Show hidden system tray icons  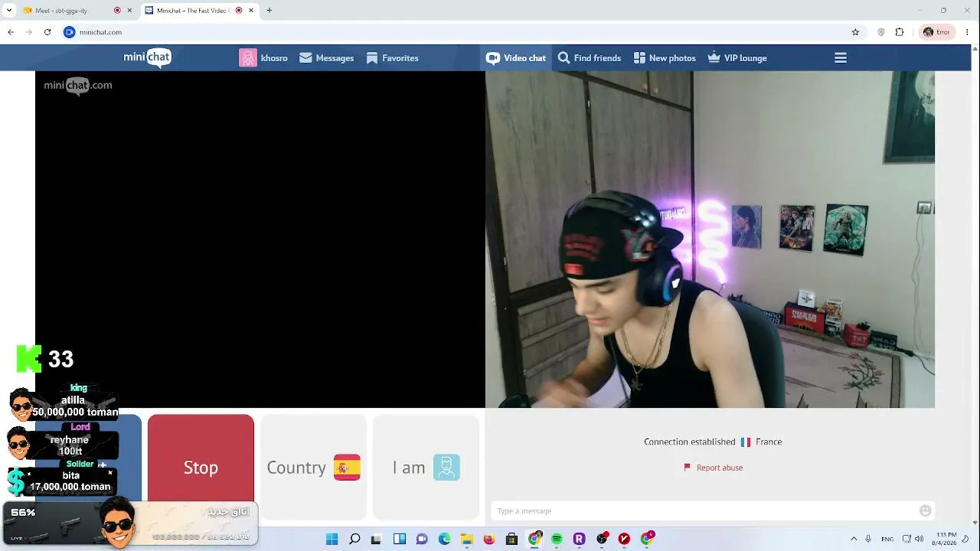pos(854,540)
